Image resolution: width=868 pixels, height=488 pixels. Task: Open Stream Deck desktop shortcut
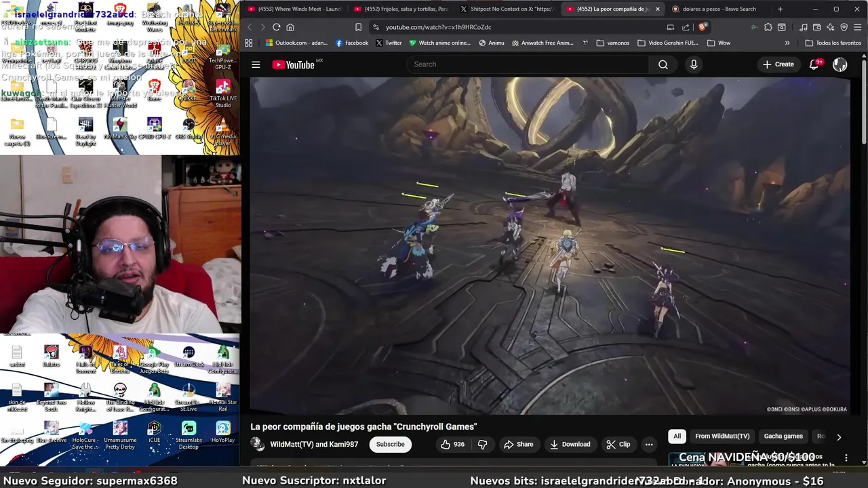pyautogui.click(x=189, y=356)
